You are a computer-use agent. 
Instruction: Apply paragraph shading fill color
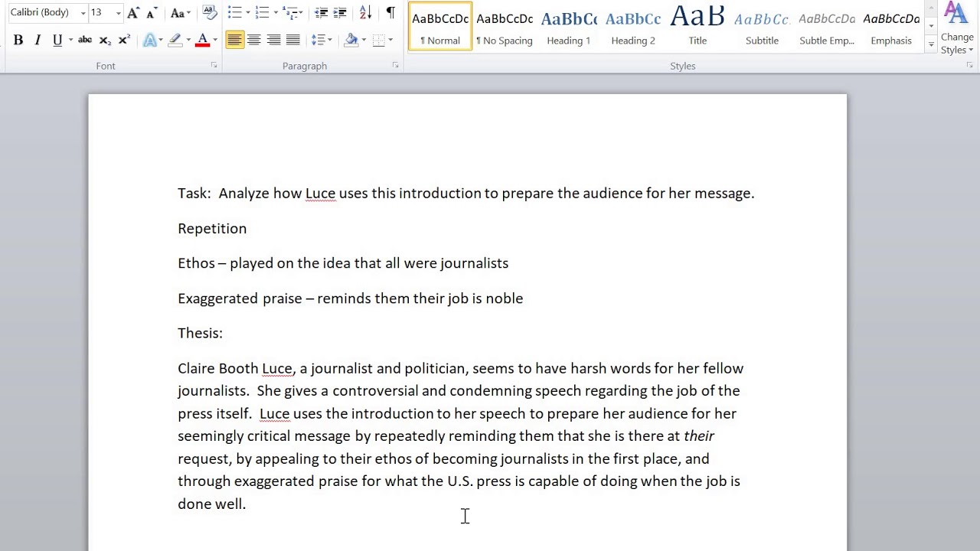coord(351,40)
